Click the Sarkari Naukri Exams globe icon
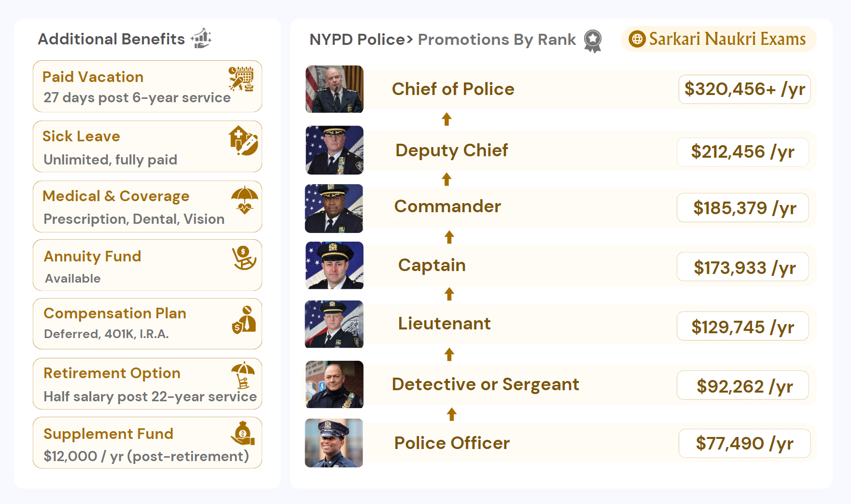This screenshot has width=851, height=504. [x=637, y=39]
